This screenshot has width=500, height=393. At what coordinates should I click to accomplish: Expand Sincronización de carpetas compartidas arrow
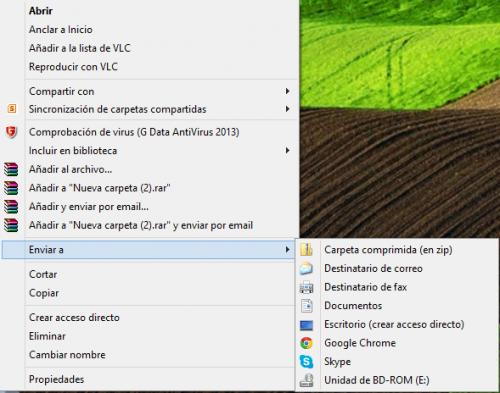(287, 109)
